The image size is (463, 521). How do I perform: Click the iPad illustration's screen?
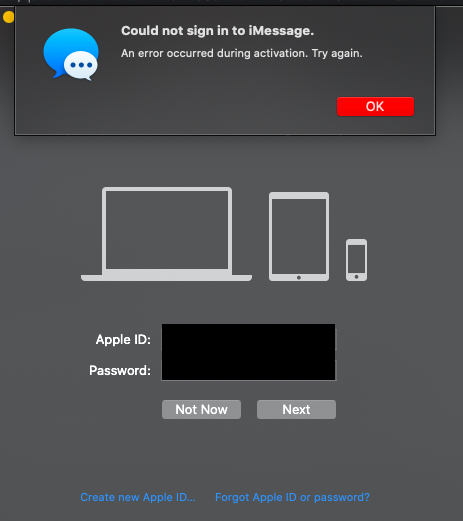[x=299, y=236]
